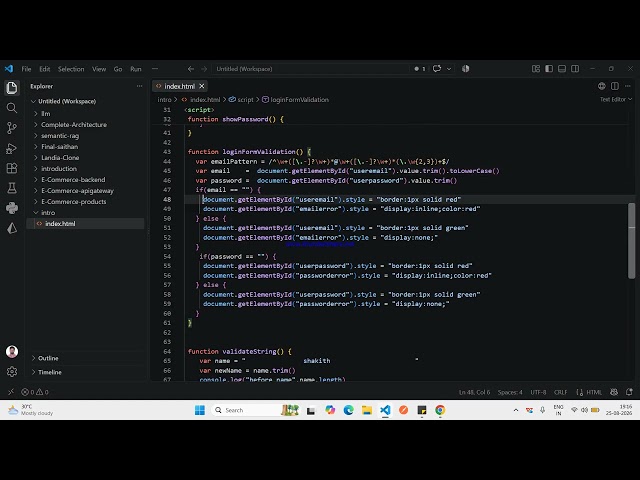This screenshot has height=480, width=640.
Task: Expand the Outline section
Action: click(86, 358)
